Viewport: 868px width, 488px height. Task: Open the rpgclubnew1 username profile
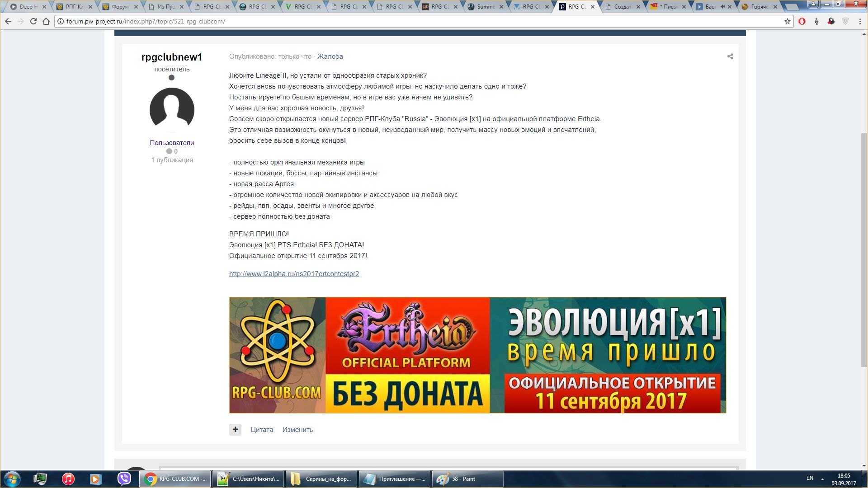point(172,57)
